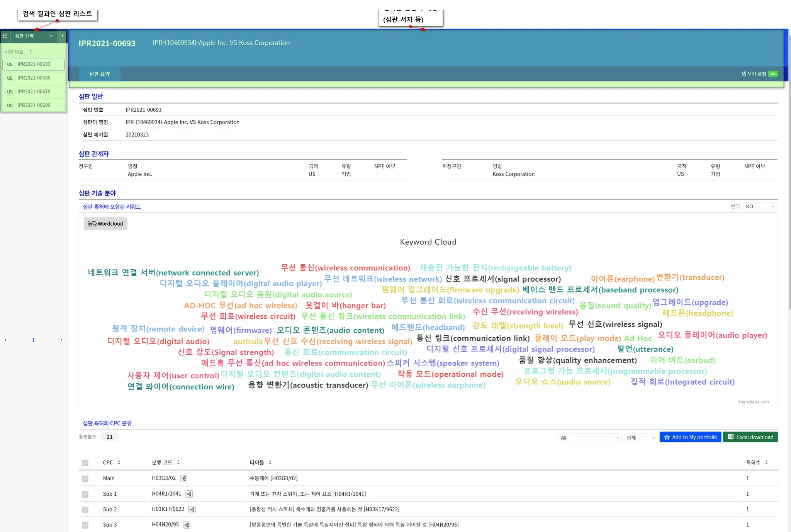Expand the 심판 요약 sidebar dropdown
The height and width of the screenshot is (532, 791).
click(51, 36)
